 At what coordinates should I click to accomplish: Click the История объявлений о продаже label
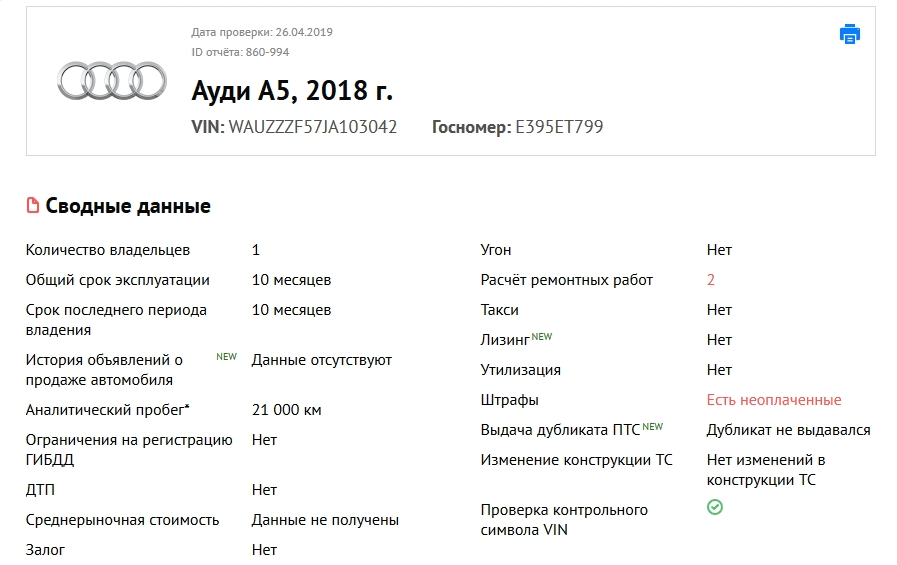(x=104, y=370)
